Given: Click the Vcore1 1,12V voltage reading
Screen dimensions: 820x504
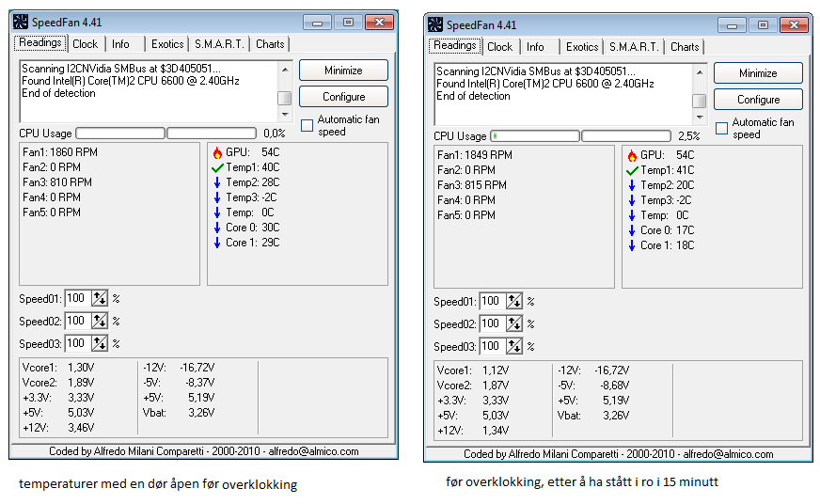Looking at the screenshot, I should pyautogui.click(x=473, y=370).
